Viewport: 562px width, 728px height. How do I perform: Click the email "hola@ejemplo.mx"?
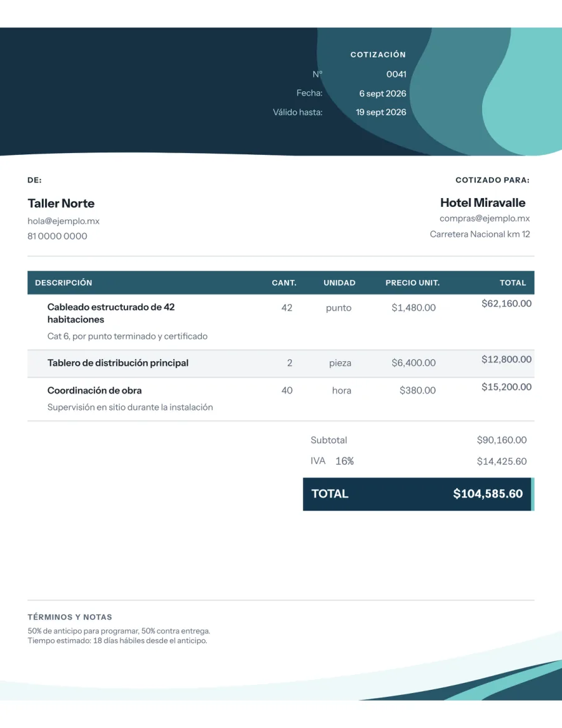tap(64, 221)
